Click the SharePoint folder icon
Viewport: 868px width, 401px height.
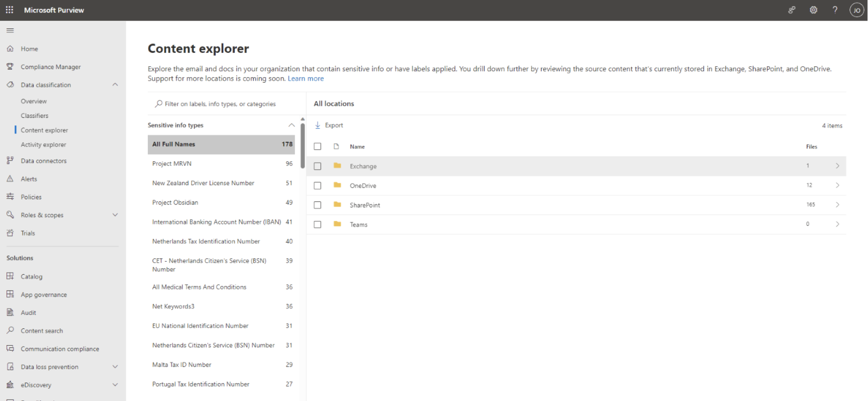coord(337,204)
